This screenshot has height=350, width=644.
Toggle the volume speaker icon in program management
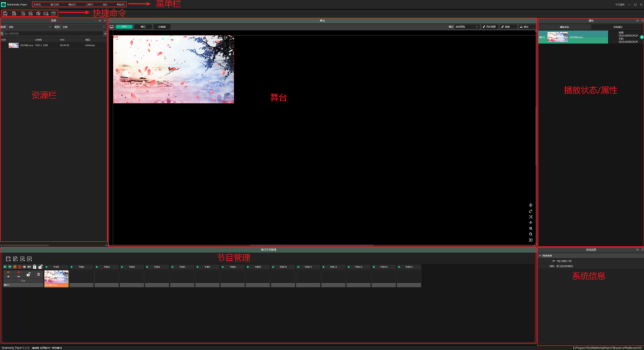24,267
